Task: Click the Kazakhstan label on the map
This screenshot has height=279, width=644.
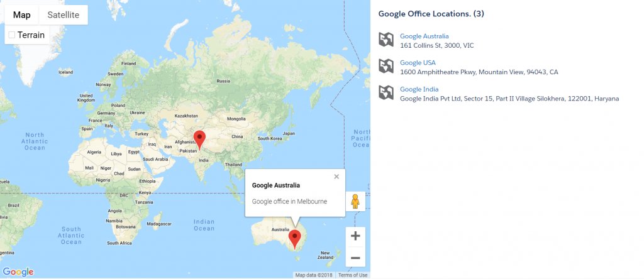Action: (186, 116)
